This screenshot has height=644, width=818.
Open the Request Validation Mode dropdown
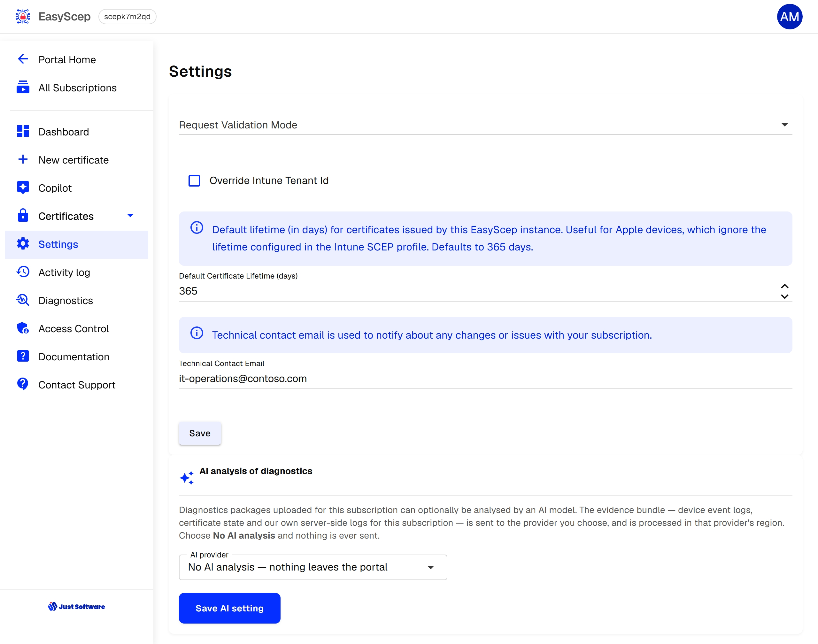(x=485, y=125)
